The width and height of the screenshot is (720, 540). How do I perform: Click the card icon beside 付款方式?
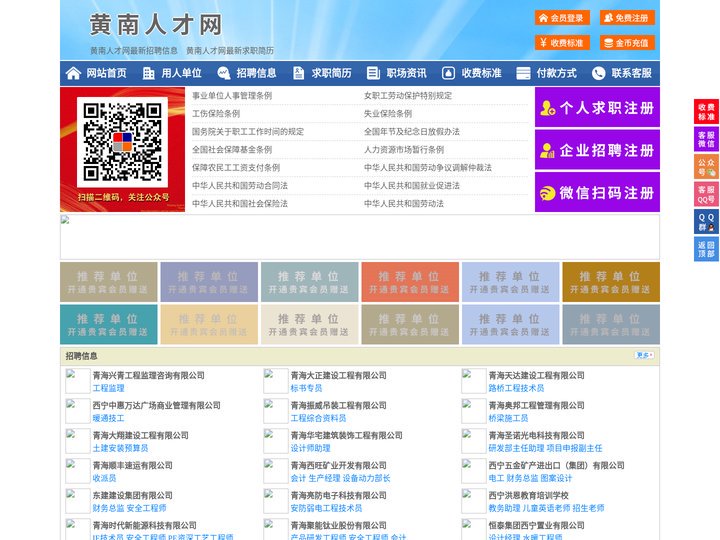523,73
